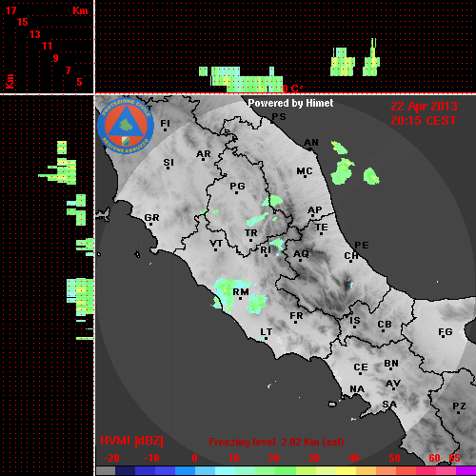Click the Powered by Himet text
The image size is (476, 476).
(x=290, y=103)
